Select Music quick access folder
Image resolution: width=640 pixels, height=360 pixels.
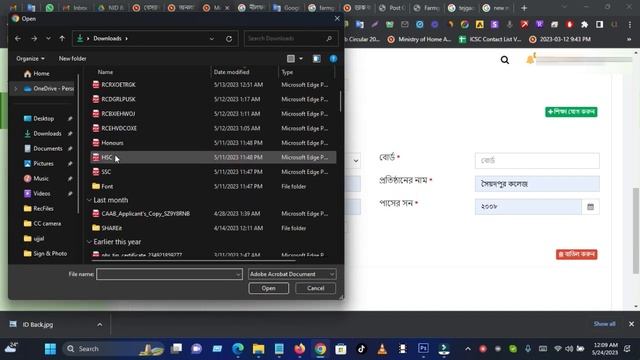(x=41, y=178)
